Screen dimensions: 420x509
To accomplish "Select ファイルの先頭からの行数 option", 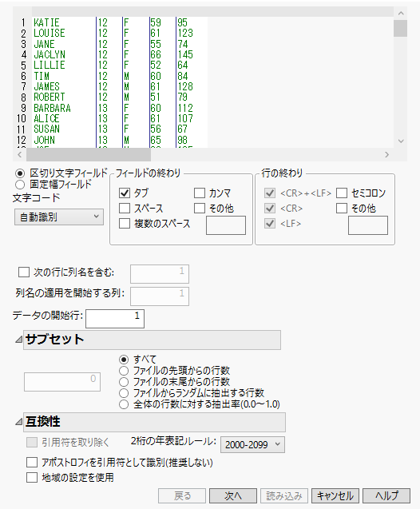I will tap(124, 371).
